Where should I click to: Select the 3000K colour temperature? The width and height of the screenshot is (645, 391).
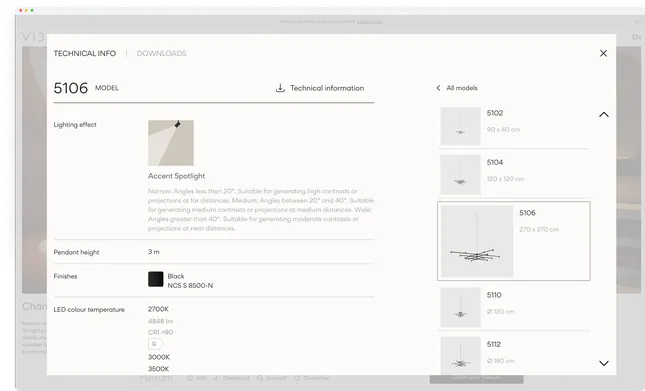coord(159,357)
